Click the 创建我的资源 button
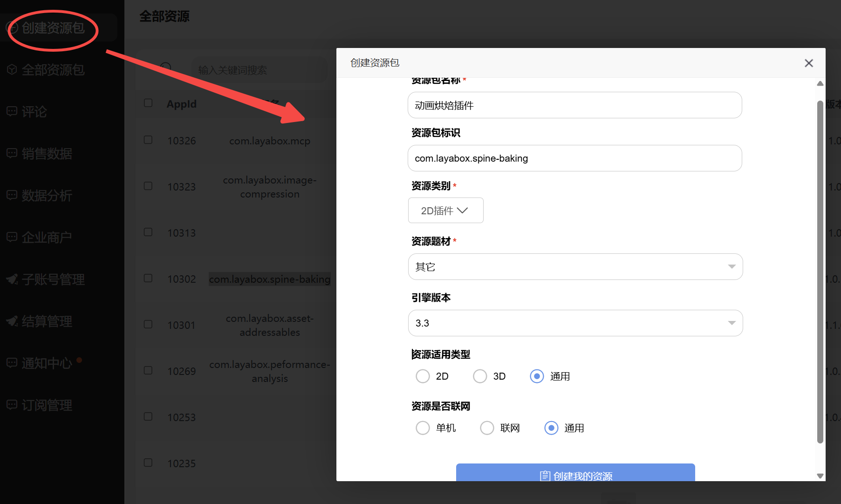841x504 pixels. pos(575,474)
